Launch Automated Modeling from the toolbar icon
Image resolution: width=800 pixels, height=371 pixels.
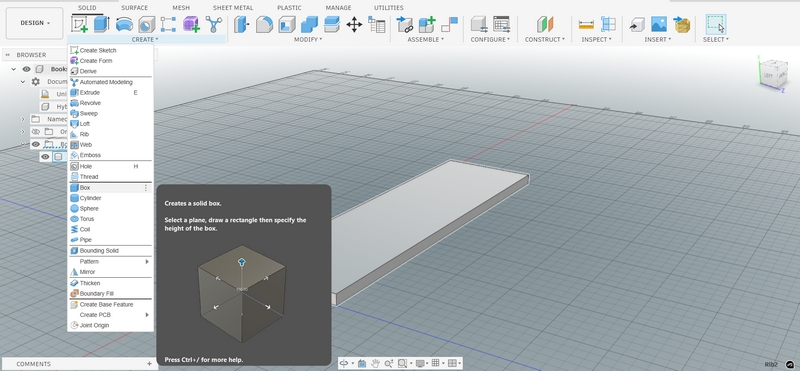(x=214, y=24)
